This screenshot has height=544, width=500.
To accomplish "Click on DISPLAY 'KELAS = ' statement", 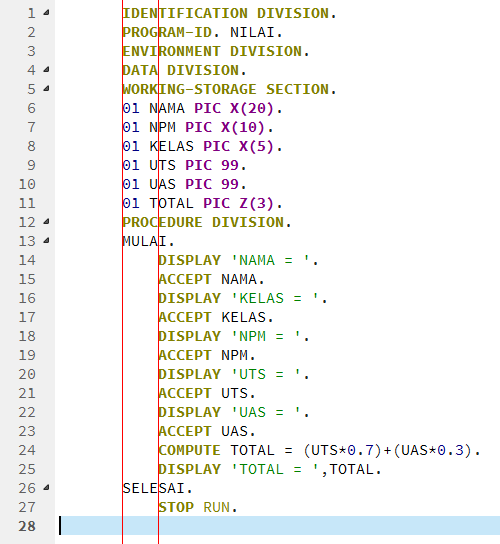I will tap(243, 298).
